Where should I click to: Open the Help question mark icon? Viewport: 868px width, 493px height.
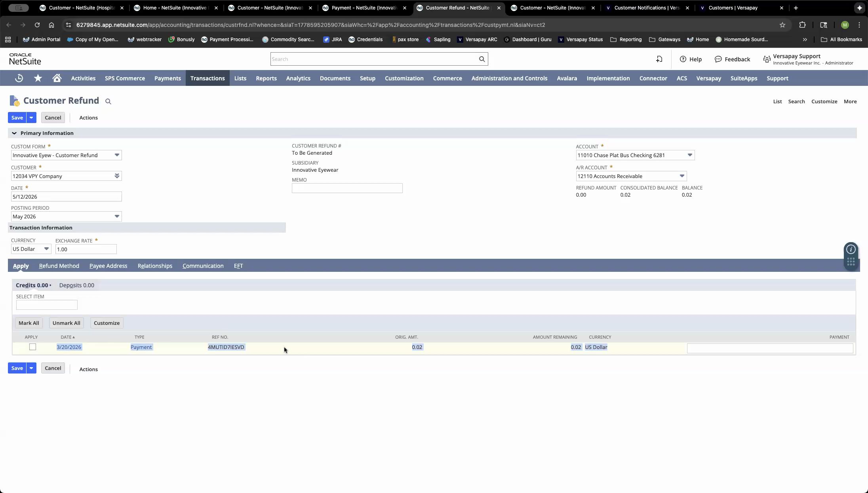pyautogui.click(x=683, y=59)
